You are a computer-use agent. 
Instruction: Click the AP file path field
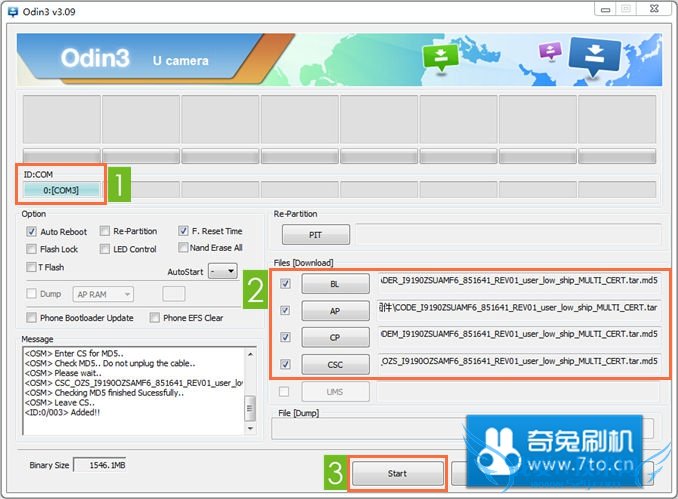click(519, 308)
